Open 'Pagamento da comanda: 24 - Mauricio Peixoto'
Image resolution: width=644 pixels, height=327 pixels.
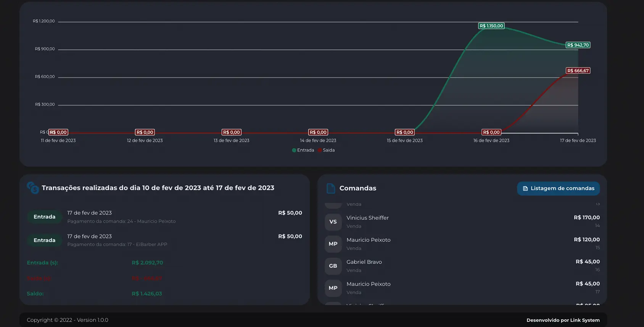(121, 221)
